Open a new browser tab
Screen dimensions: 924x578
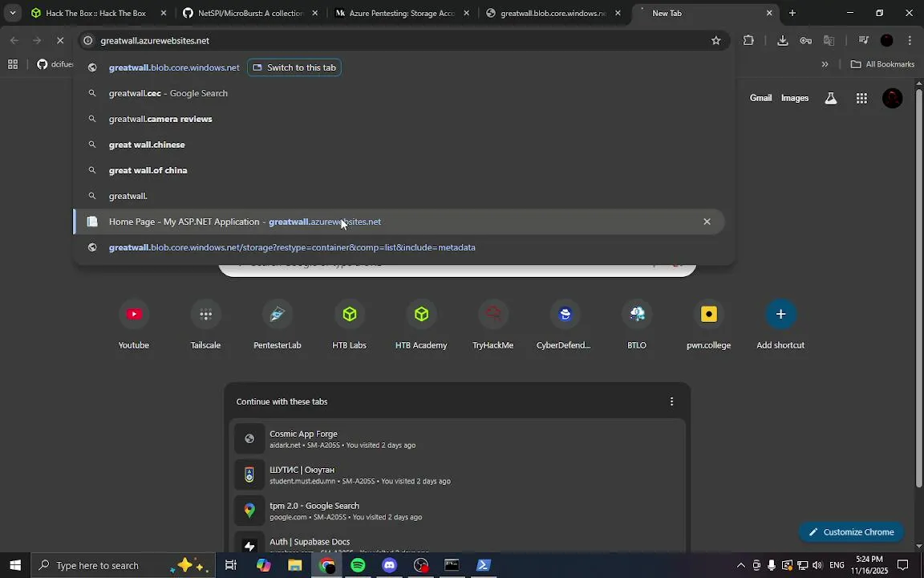pyautogui.click(x=792, y=13)
